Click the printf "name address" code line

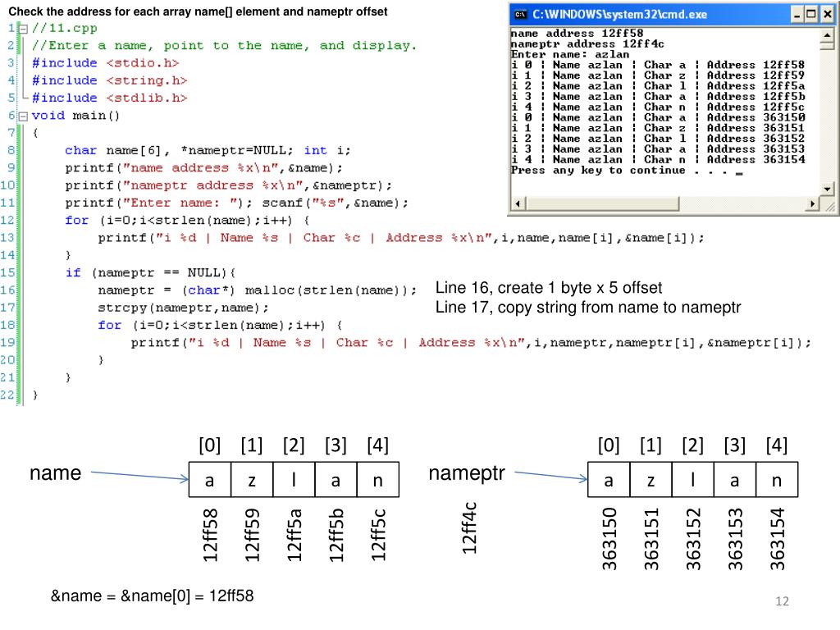pyautogui.click(x=203, y=168)
